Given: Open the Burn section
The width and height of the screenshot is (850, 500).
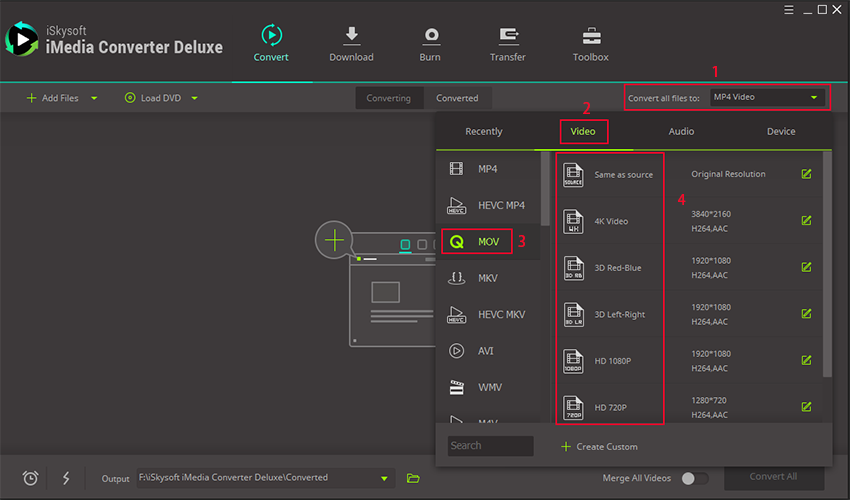Looking at the screenshot, I should (430, 43).
